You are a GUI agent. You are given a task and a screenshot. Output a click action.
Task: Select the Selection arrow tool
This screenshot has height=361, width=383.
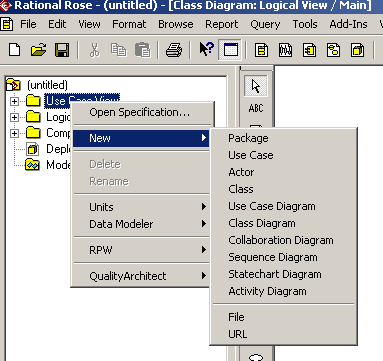pyautogui.click(x=256, y=86)
